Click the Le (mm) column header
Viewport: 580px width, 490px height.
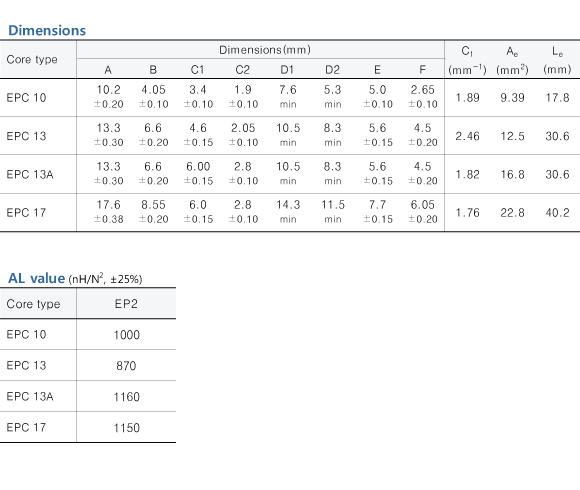pos(557,60)
